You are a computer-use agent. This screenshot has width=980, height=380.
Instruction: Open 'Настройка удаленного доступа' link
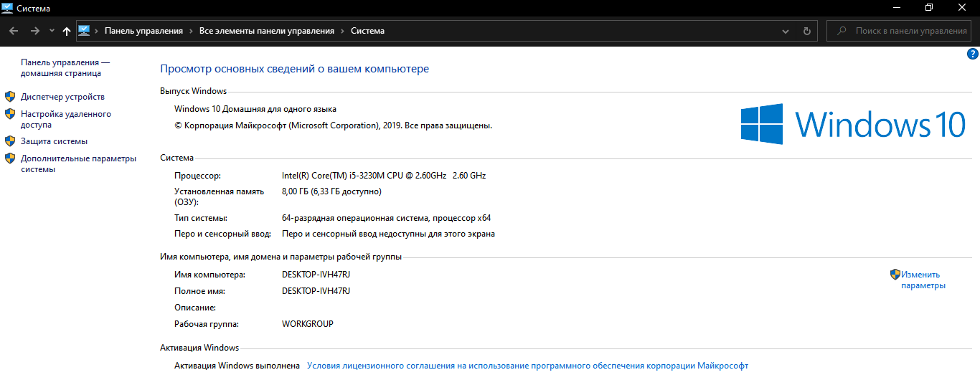point(66,119)
